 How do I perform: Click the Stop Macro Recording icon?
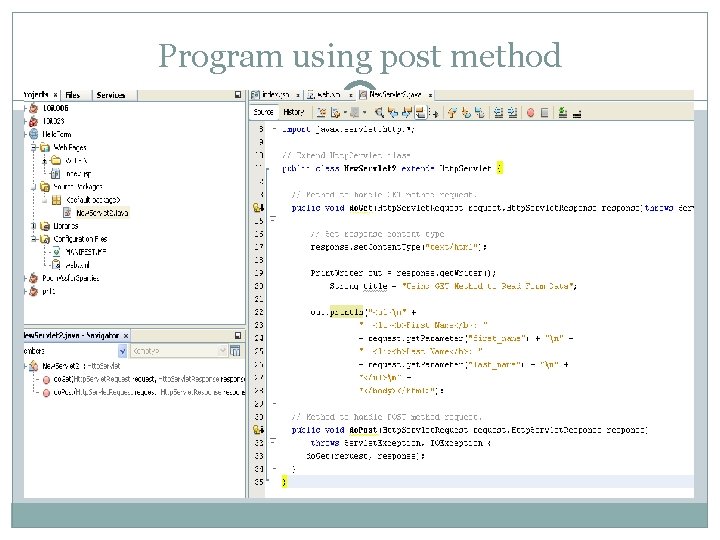tap(544, 112)
